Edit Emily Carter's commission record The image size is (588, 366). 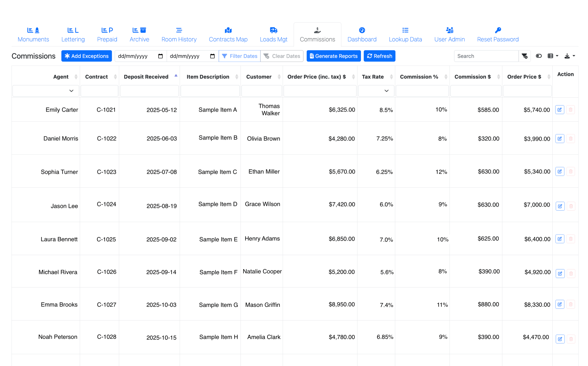click(560, 110)
